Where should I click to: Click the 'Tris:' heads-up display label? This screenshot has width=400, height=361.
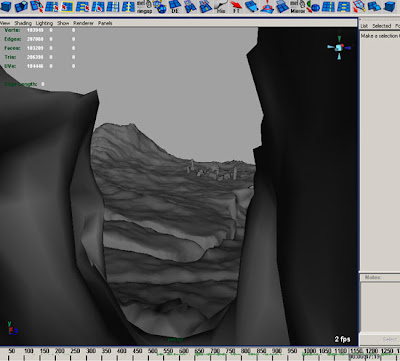coord(11,57)
